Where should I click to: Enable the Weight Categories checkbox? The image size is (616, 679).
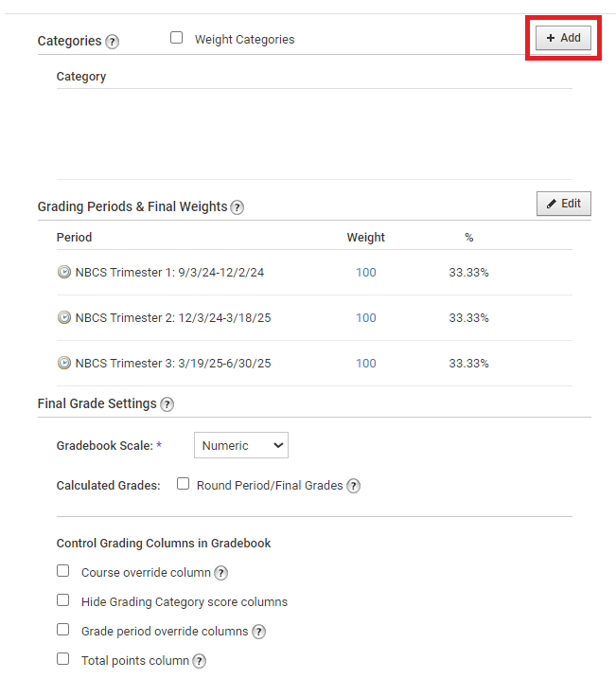tap(177, 38)
